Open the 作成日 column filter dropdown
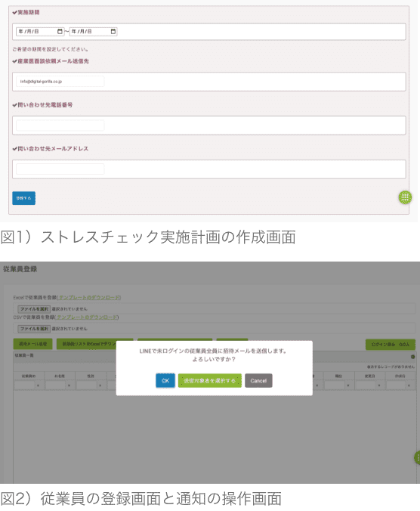420x511 pixels. (x=409, y=386)
